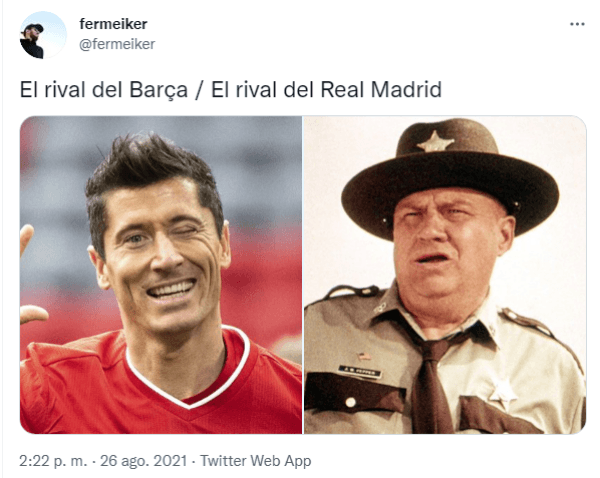Image resolution: width=600 pixels, height=478 pixels.
Task: Click the white V-neck collar of red jersey
Action: tap(188, 373)
